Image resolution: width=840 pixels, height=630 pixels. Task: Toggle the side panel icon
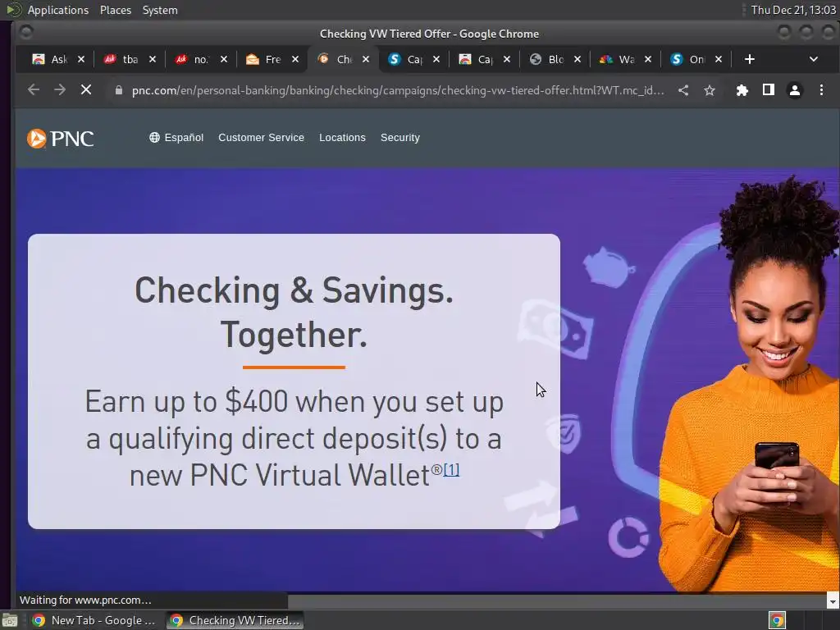(x=768, y=90)
